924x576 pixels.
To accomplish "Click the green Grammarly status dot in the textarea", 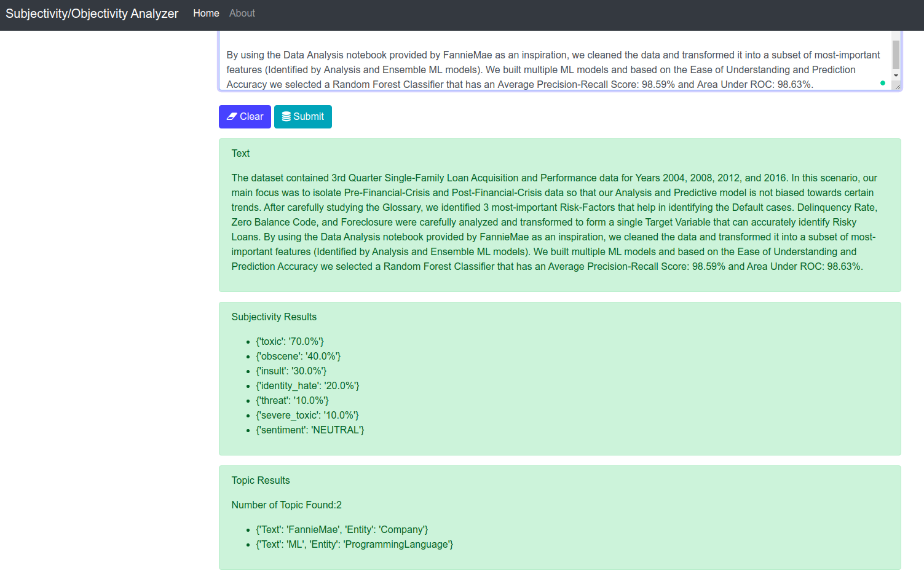I will coord(883,83).
